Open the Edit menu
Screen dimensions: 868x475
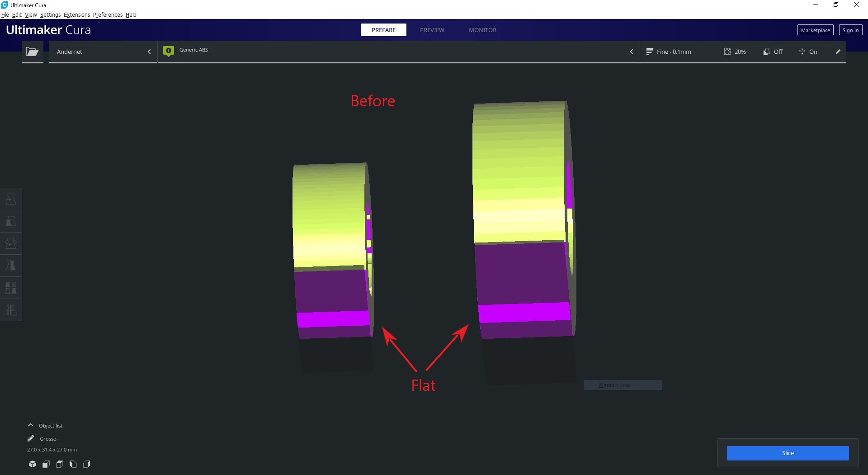pyautogui.click(x=17, y=14)
